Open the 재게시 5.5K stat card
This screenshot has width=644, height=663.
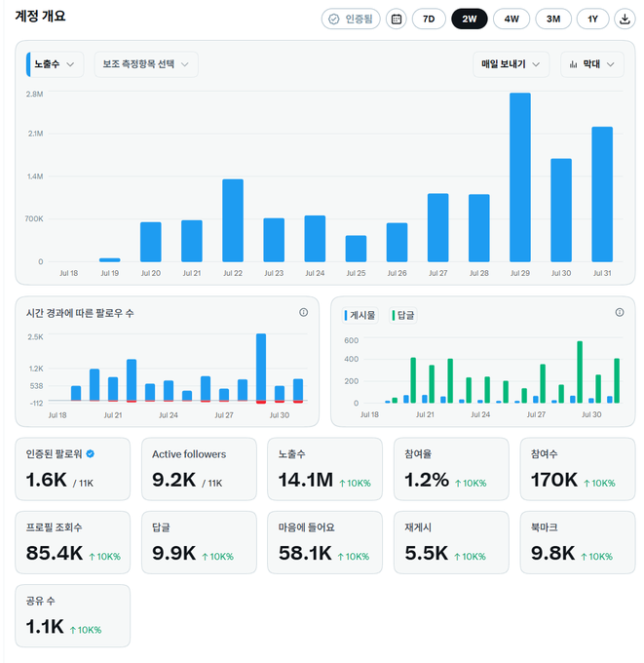click(x=451, y=542)
